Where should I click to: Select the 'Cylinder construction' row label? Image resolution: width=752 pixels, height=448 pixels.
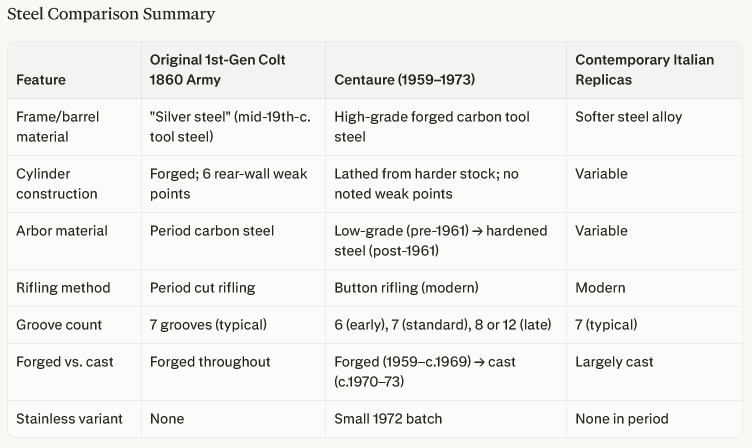tap(57, 184)
